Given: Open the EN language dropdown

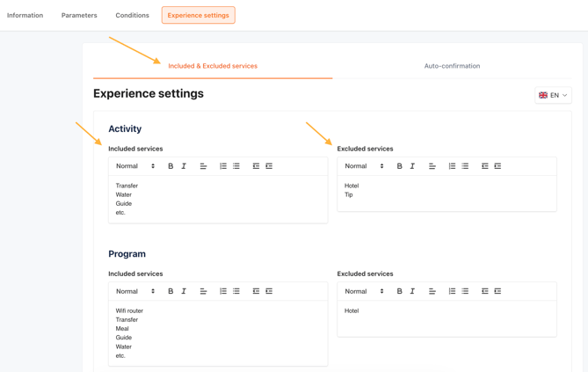Looking at the screenshot, I should point(553,95).
